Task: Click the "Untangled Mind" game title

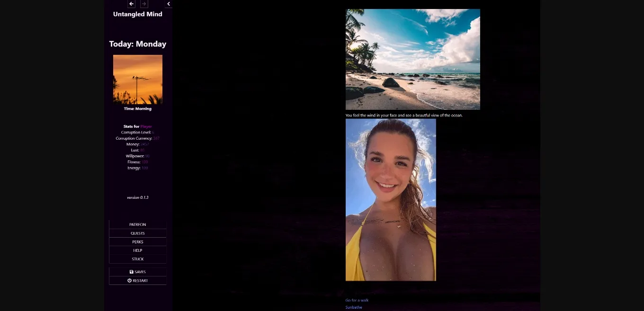Action: (x=137, y=14)
